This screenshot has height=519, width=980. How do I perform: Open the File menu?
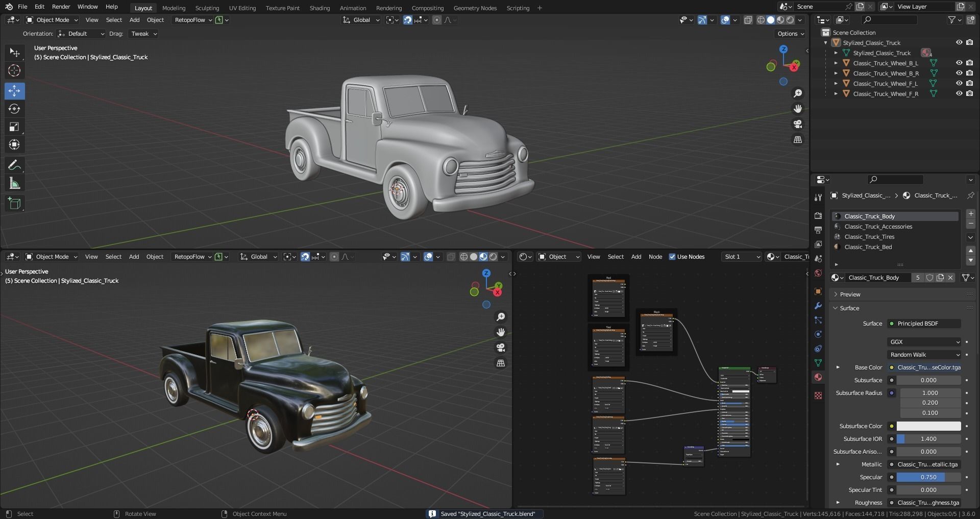[x=22, y=7]
